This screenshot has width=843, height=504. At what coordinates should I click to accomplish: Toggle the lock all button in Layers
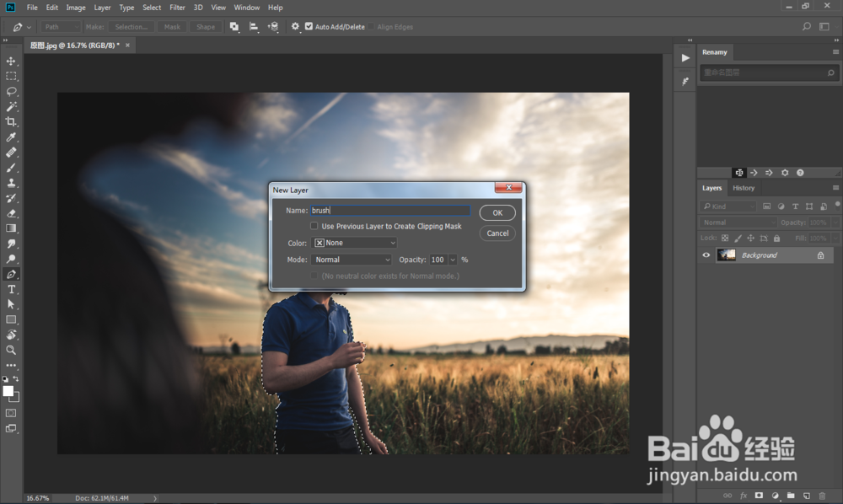[776, 238]
